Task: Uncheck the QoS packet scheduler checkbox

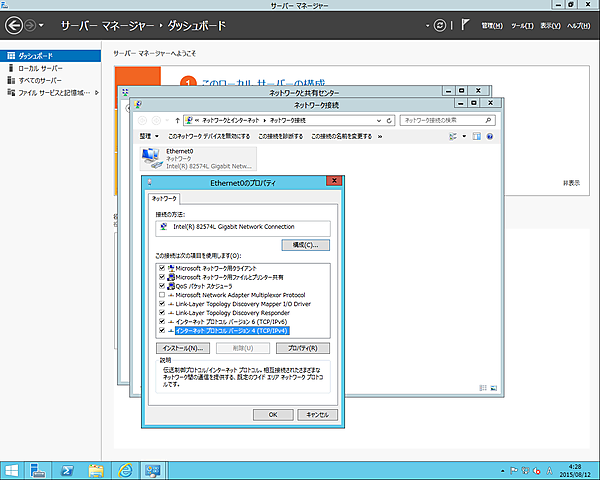Action: (x=162, y=285)
